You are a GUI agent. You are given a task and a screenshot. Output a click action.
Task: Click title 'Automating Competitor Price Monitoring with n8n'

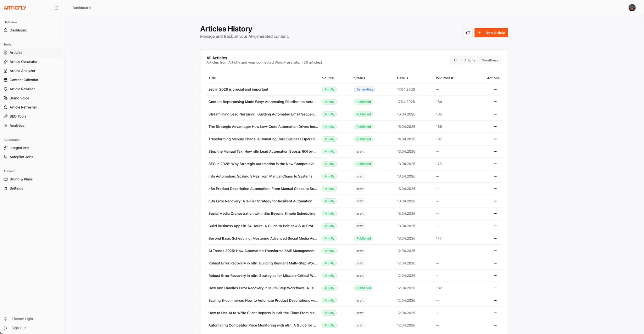[x=262, y=326]
